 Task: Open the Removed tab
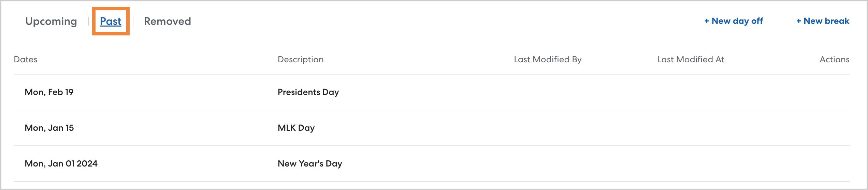[168, 21]
